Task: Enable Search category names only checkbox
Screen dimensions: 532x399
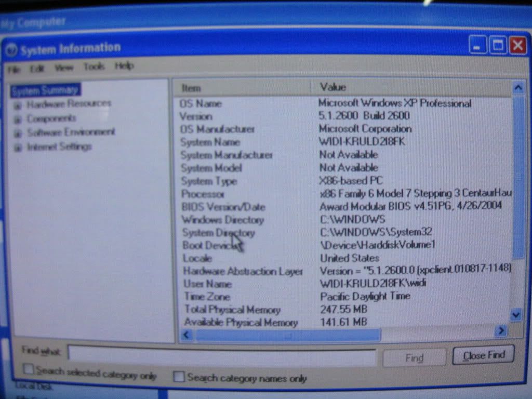Action: [179, 377]
